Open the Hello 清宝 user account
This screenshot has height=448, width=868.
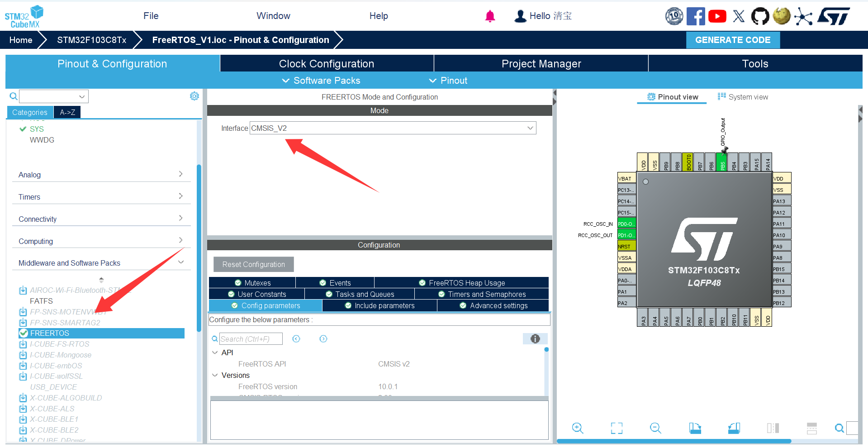point(543,16)
